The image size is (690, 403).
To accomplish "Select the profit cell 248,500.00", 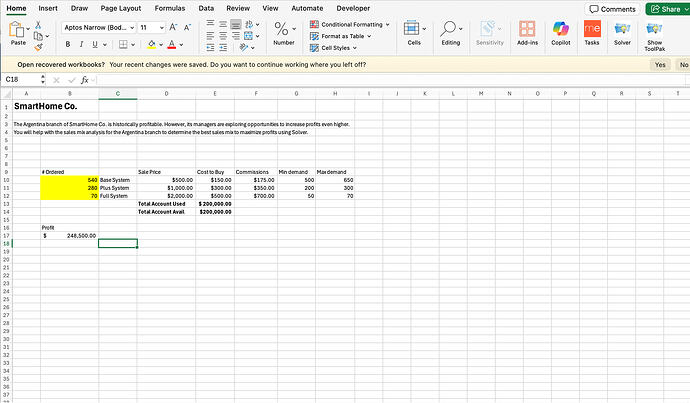I will coord(70,236).
